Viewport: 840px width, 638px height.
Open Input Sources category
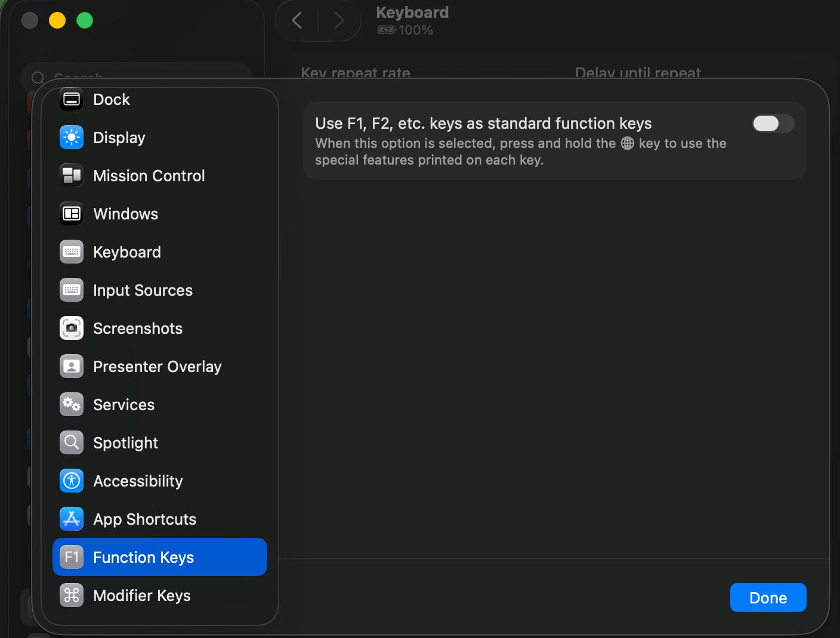pyautogui.click(x=143, y=290)
